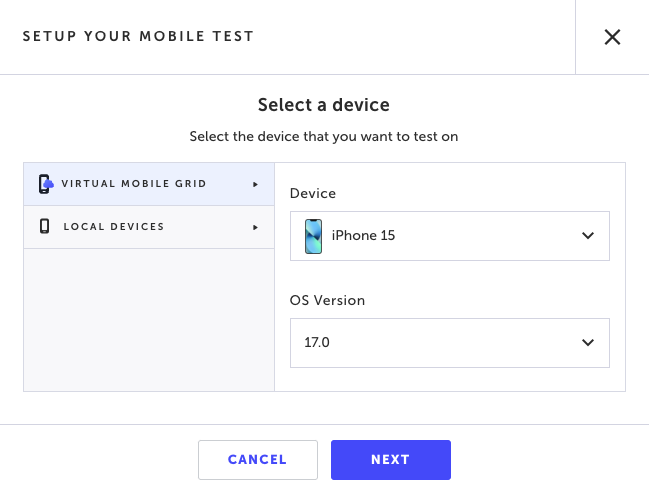Click the Virtual Mobile Grid cloud phone icon
This screenshot has width=649, height=493.
(x=46, y=184)
